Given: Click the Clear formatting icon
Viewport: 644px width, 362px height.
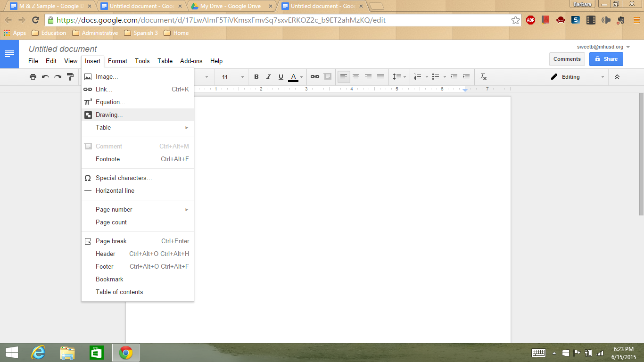Looking at the screenshot, I should pos(483,77).
